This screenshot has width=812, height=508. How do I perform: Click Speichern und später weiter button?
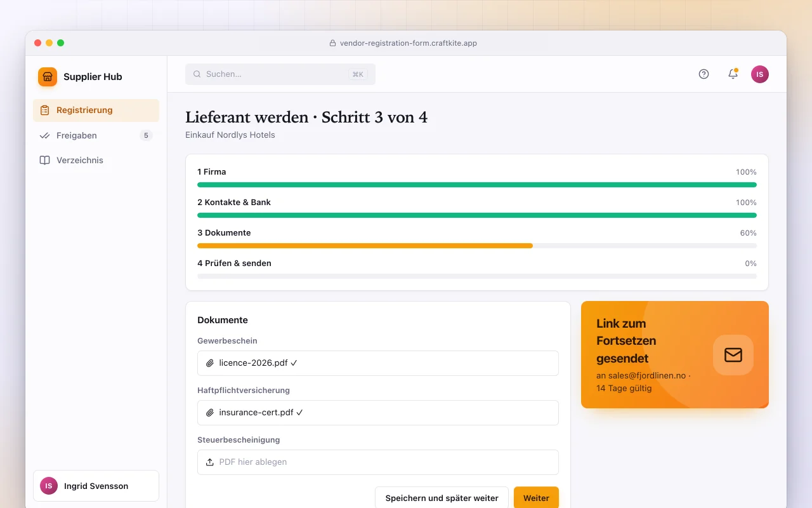[x=442, y=498]
